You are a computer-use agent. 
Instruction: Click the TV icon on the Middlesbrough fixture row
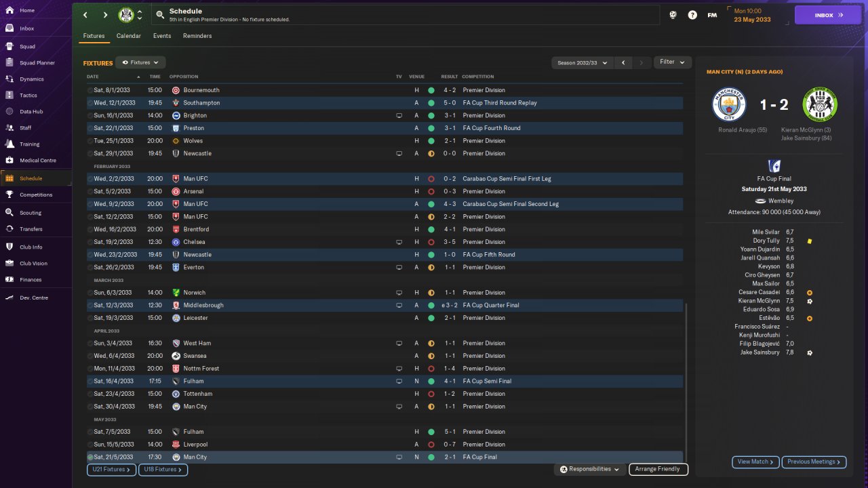[399, 306]
